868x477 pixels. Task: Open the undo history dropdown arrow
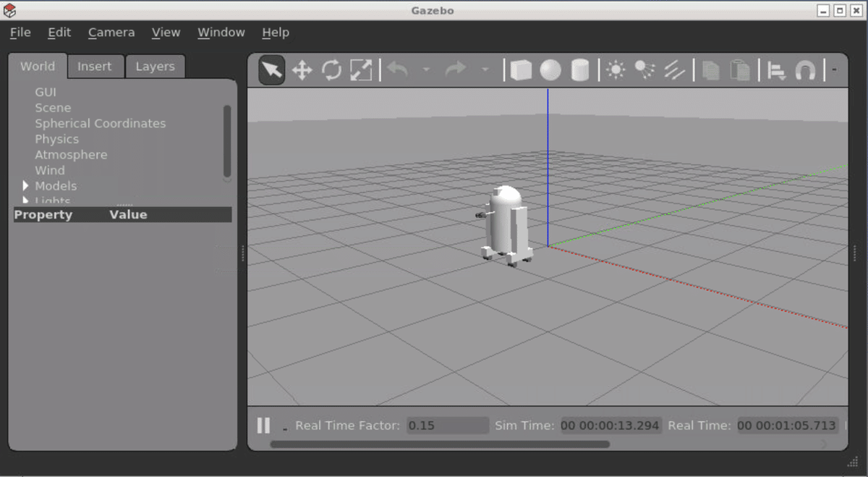click(426, 70)
